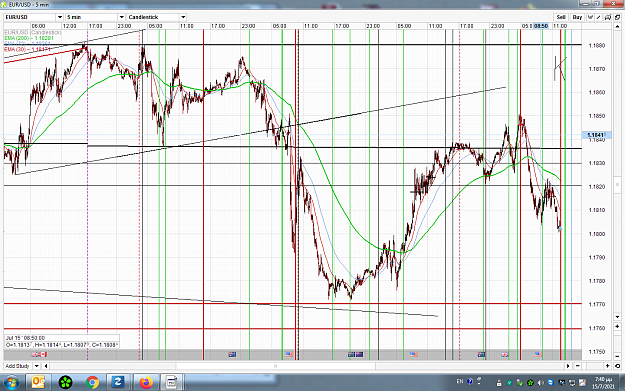The height and width of the screenshot is (391, 625).
Task: Reset zoom with the circle icon
Action: 617,366
